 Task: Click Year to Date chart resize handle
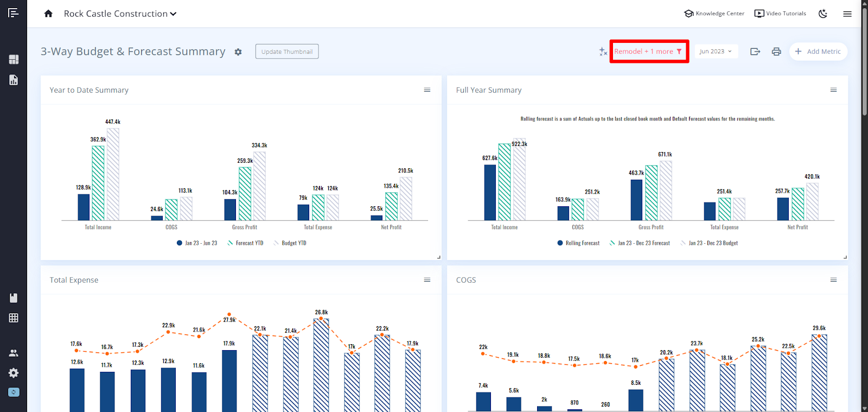[x=438, y=257]
